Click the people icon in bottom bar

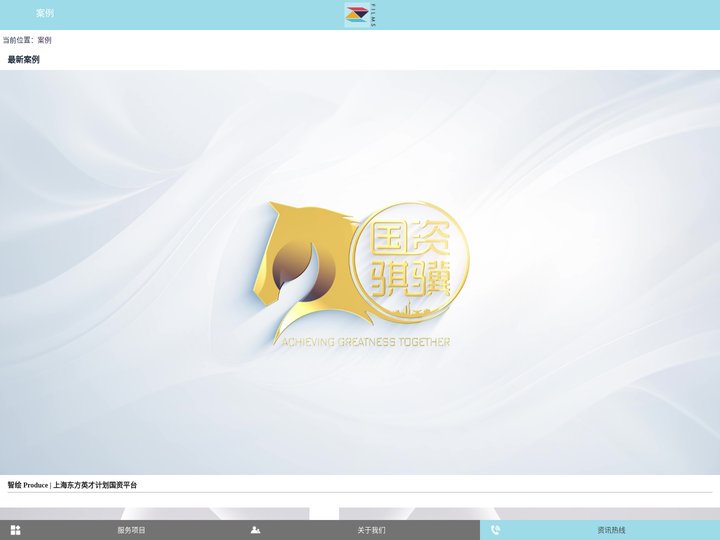[256, 530]
